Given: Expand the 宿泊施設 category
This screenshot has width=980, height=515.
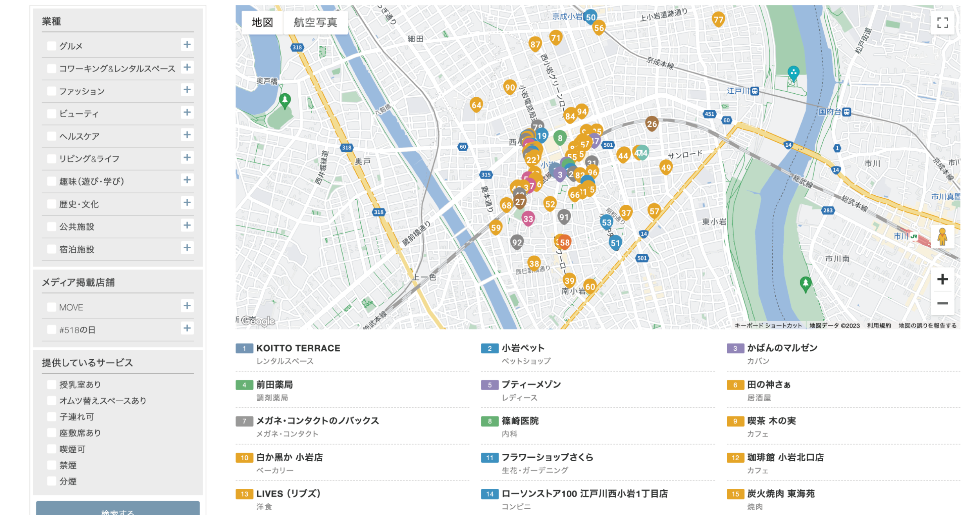Looking at the screenshot, I should 187,248.
